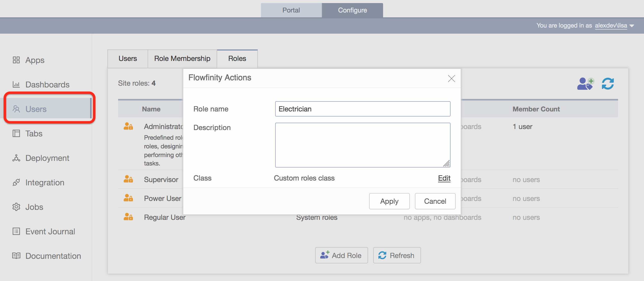Switch to the Role Membership tab
The height and width of the screenshot is (281, 644).
[182, 58]
